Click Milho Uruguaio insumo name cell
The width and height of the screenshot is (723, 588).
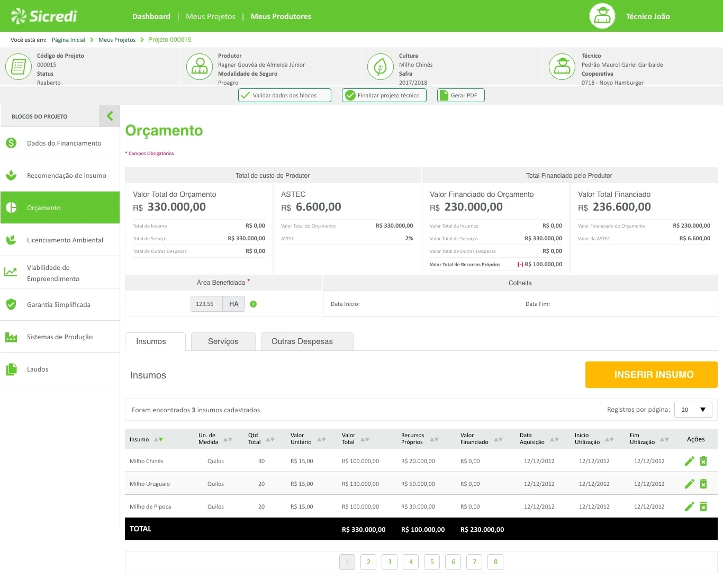tap(150, 484)
